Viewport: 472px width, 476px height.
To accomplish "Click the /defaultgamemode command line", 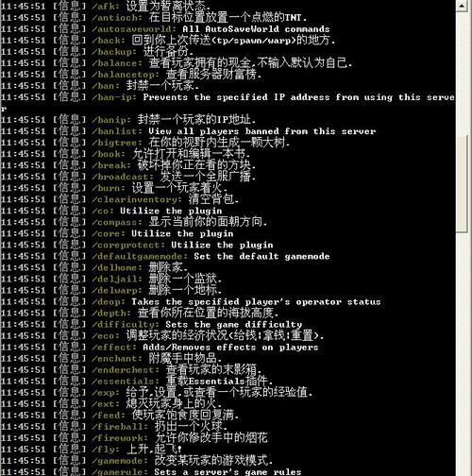I will (165, 256).
